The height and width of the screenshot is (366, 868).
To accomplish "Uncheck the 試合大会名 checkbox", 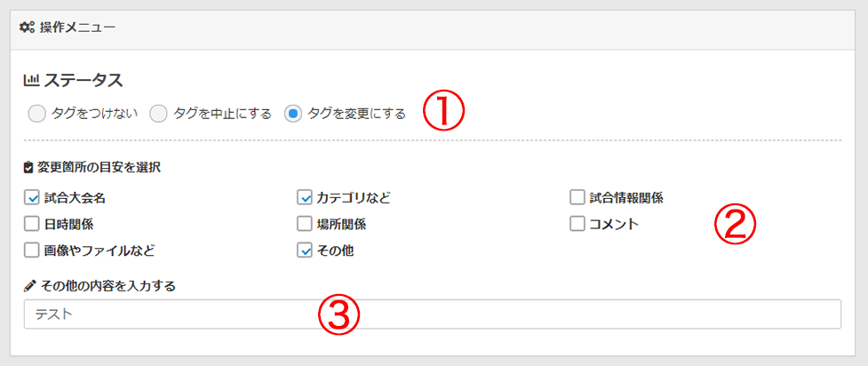I will [32, 197].
